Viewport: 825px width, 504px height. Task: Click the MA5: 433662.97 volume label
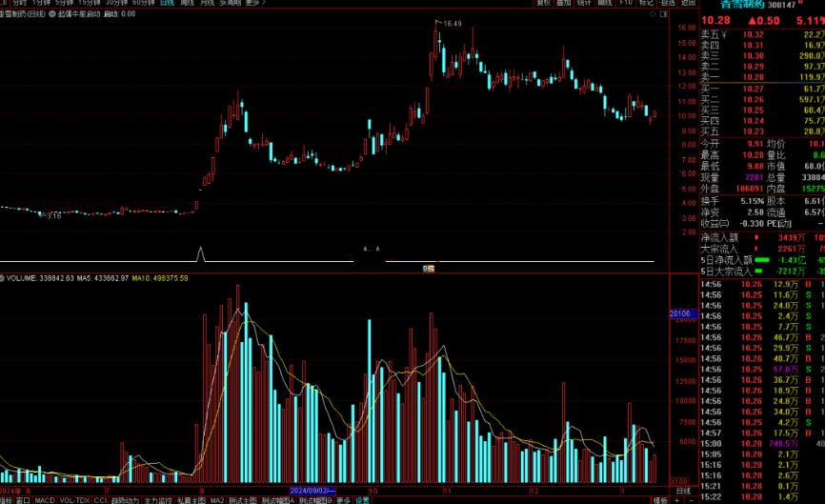click(103, 278)
